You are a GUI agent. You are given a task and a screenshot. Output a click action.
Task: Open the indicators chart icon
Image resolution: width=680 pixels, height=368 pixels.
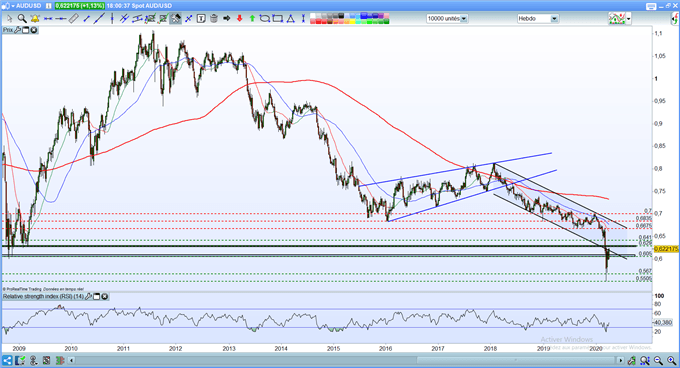pyautogui.click(x=617, y=19)
